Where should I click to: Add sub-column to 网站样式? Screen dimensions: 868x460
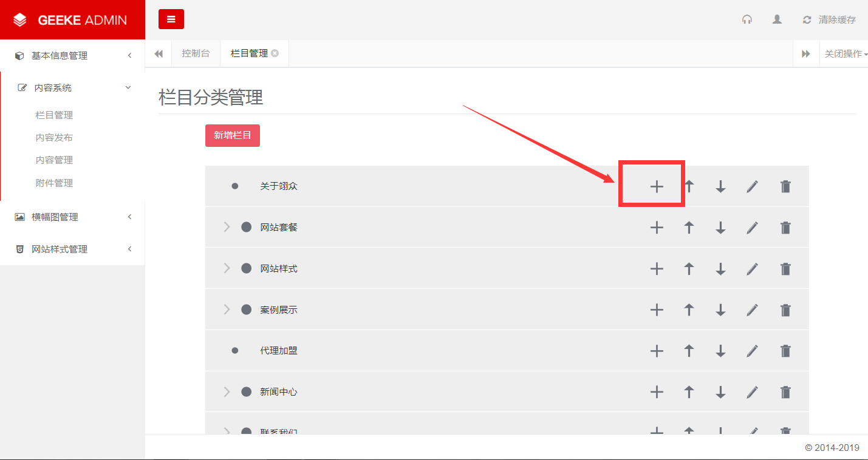pyautogui.click(x=657, y=269)
